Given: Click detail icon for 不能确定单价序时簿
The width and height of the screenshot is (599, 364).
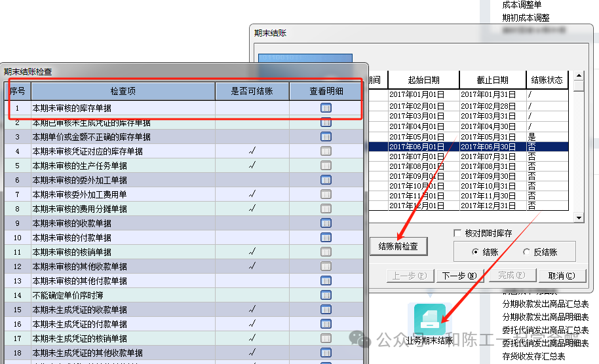Looking at the screenshot, I should point(326,295).
